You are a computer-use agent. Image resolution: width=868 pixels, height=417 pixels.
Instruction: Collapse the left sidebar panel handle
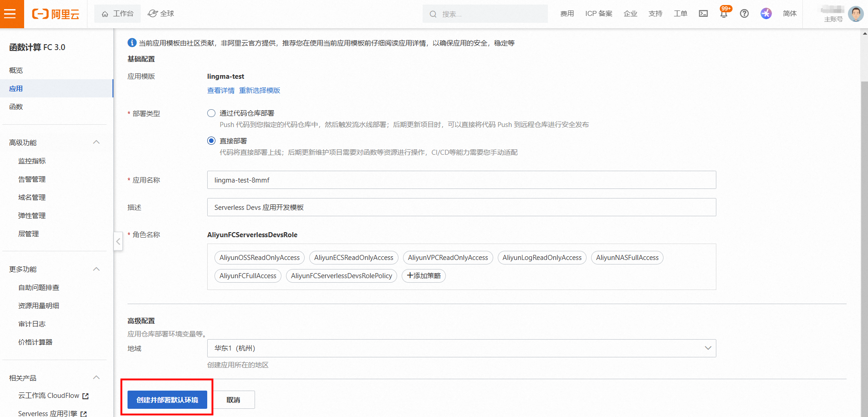[x=118, y=241]
